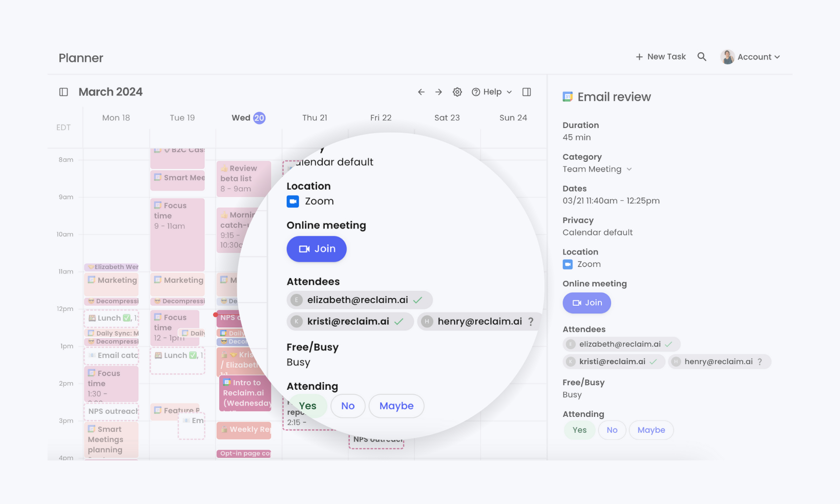Open Wednesday's Review beta list event
840x504 pixels.
(243, 179)
